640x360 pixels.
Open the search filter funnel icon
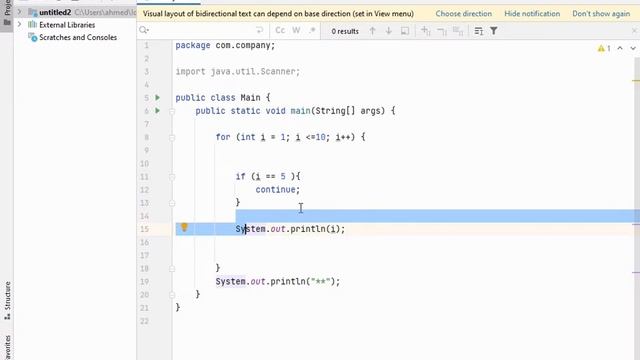493,31
